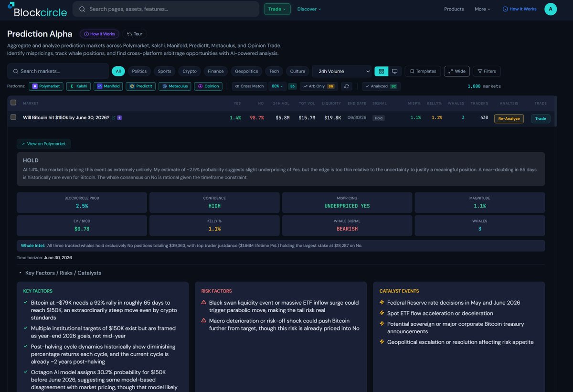573x392 pixels.
Task: Toggle the Opinion platform filter
Action: coord(208,86)
